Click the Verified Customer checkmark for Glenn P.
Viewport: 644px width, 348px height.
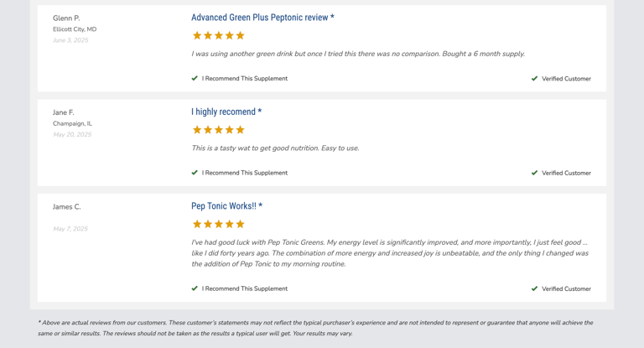[x=534, y=79]
